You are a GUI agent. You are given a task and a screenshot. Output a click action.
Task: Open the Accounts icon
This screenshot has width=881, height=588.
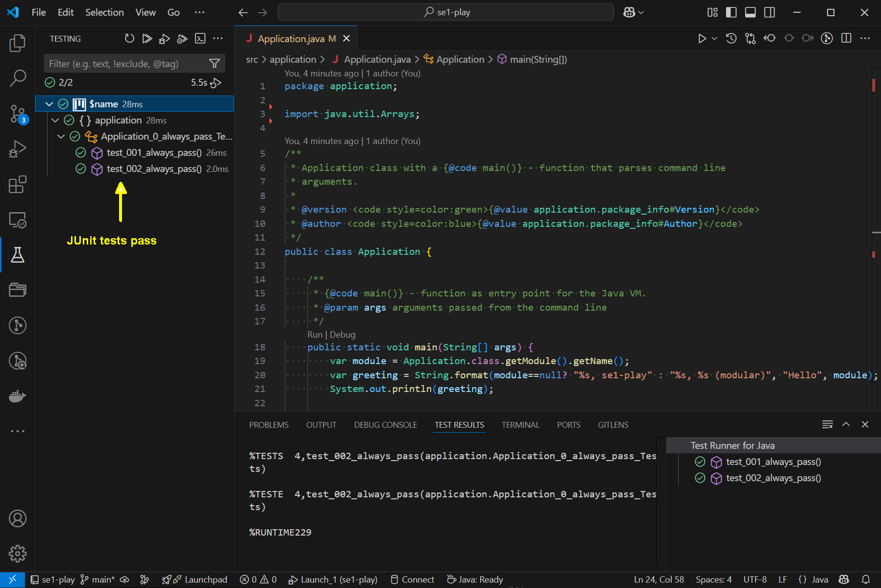18,518
